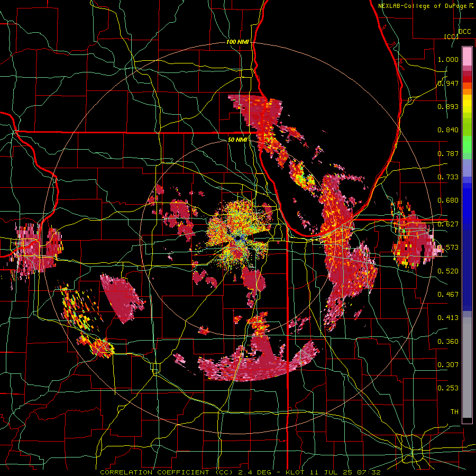Image resolution: width=476 pixels, height=476 pixels.
Task: Click CORRELATION COEFFICIENT (CC) in the caption
Action: click(x=167, y=472)
